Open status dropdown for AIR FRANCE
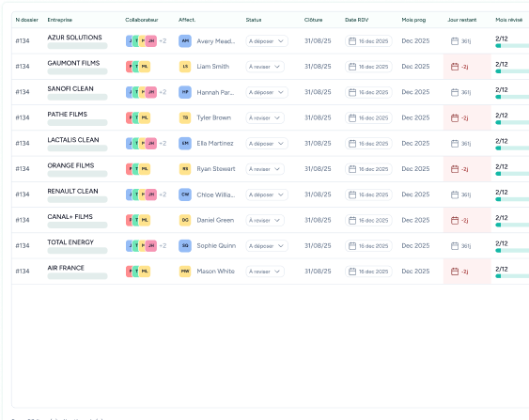Image resolution: width=529 pixels, height=420 pixels. (x=265, y=272)
